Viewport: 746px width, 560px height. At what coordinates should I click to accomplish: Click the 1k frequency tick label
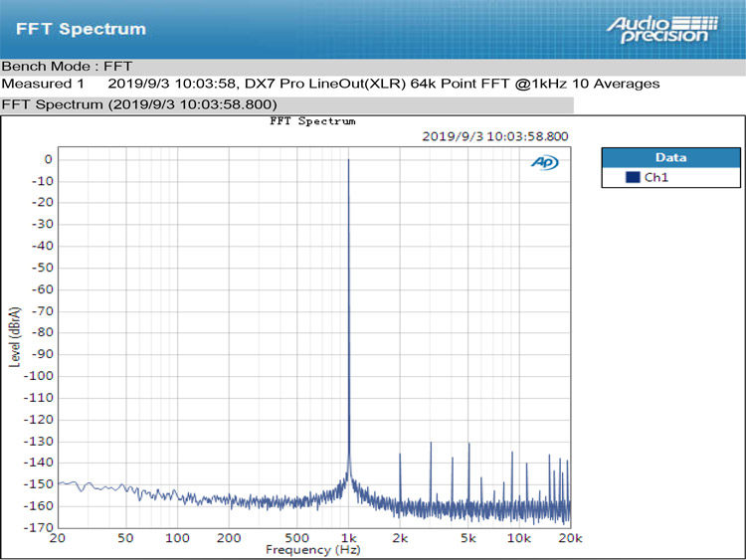pos(349,538)
